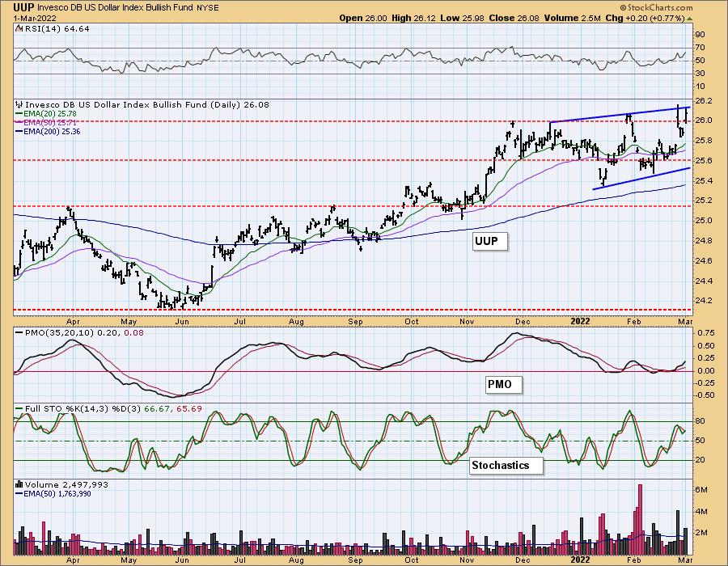Click the UUP annotation box on the price chart
The width and height of the screenshot is (728, 566).
pyautogui.click(x=490, y=242)
